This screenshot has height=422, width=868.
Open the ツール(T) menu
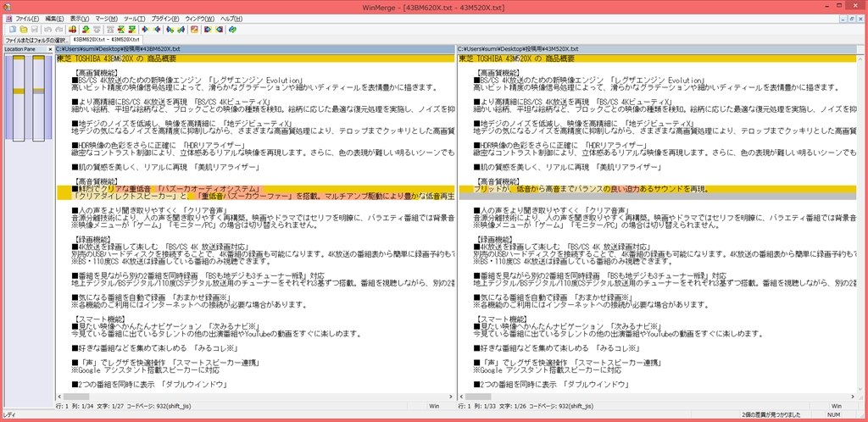tap(134, 19)
